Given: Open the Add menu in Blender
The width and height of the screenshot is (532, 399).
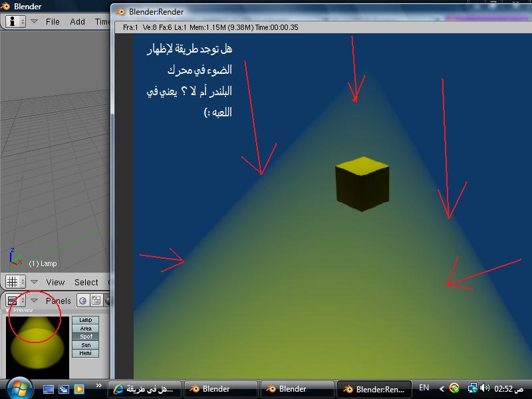Looking at the screenshot, I should click(77, 22).
